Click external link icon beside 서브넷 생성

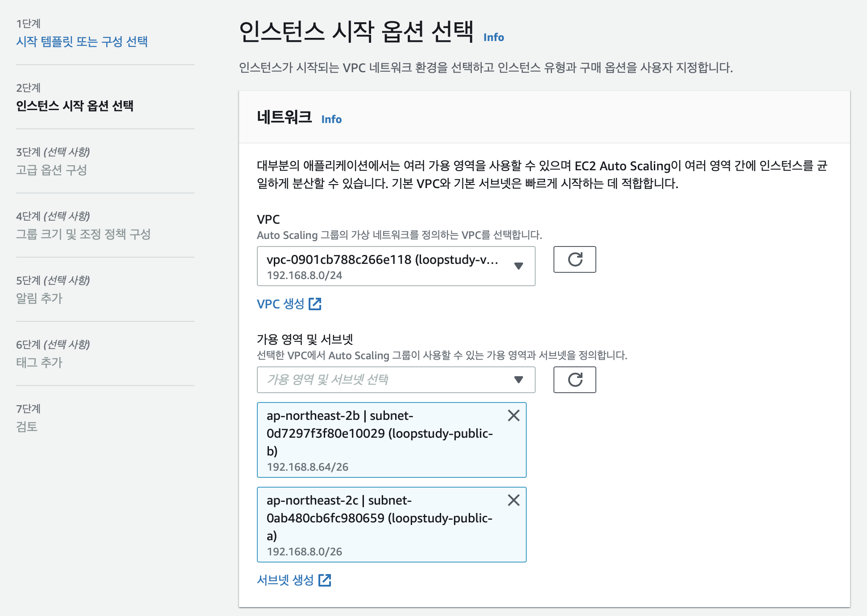325,580
